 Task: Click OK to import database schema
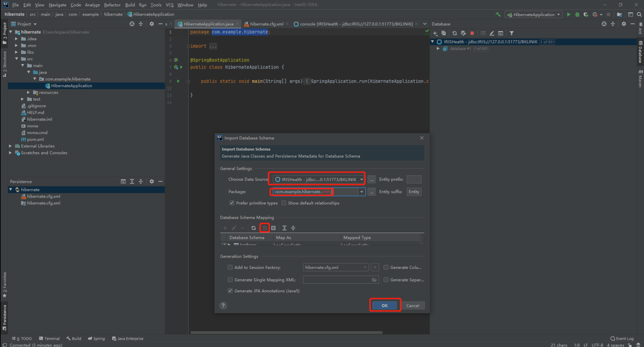384,306
